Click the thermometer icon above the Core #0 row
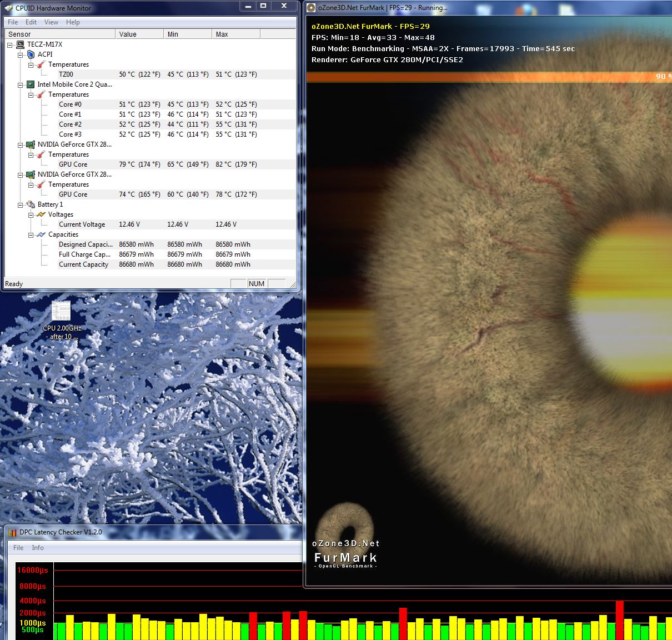This screenshot has height=640, width=672. (41, 94)
